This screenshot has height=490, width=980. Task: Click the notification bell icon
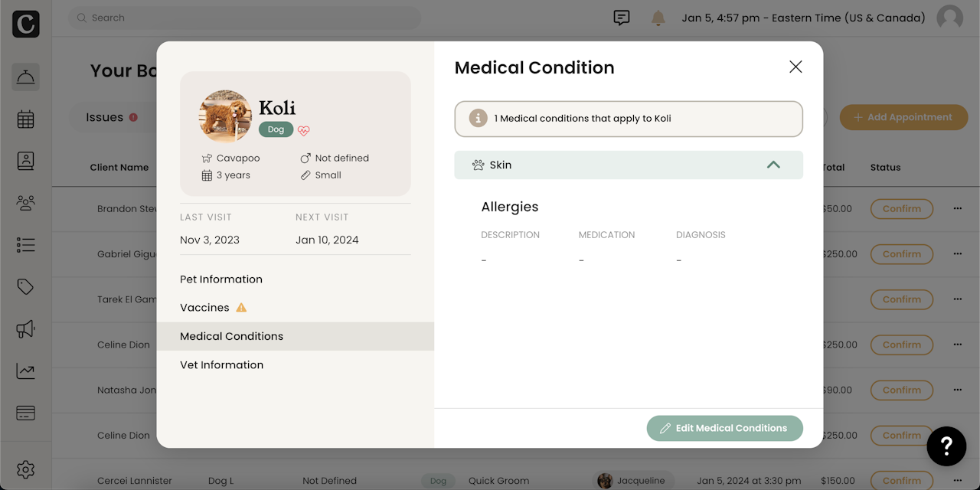click(658, 18)
